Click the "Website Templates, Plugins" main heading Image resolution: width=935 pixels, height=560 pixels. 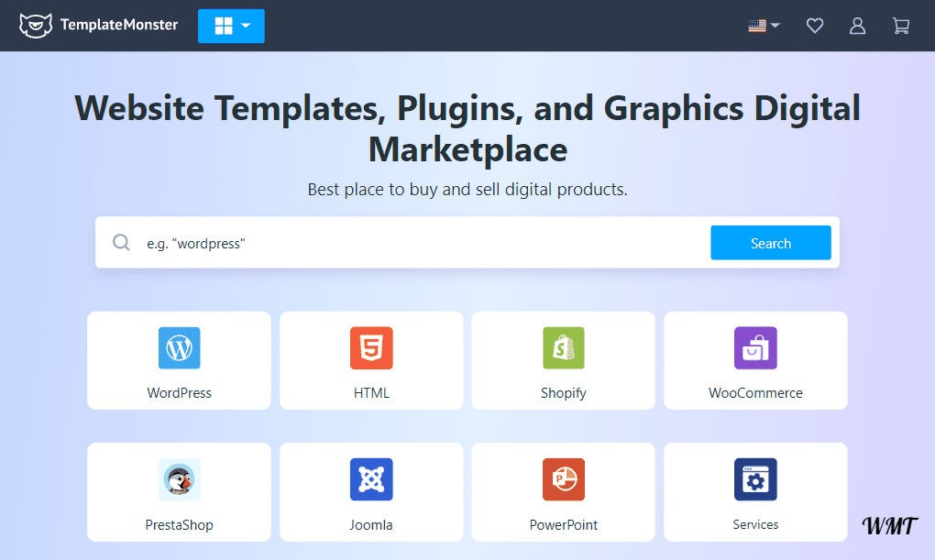pyautogui.click(x=467, y=128)
